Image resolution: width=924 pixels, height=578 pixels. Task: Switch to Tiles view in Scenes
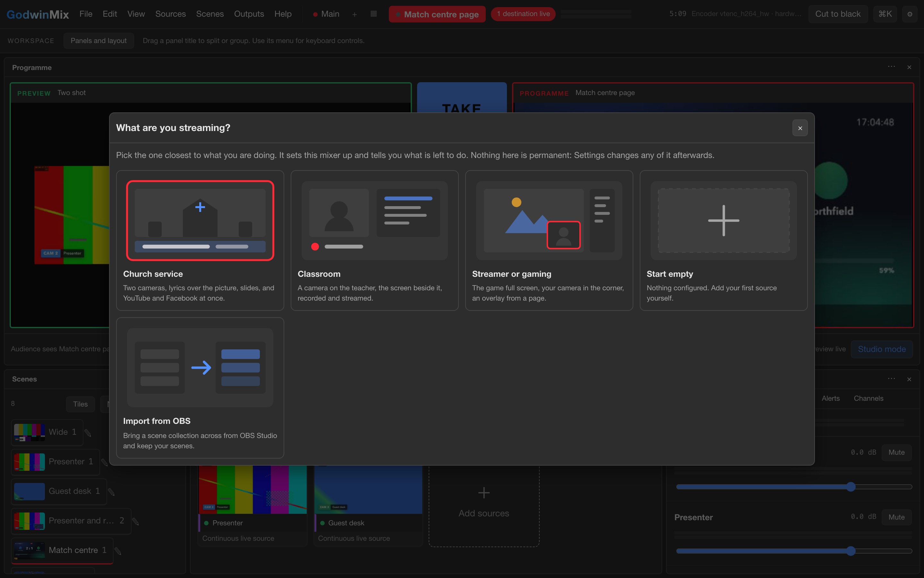tap(80, 404)
